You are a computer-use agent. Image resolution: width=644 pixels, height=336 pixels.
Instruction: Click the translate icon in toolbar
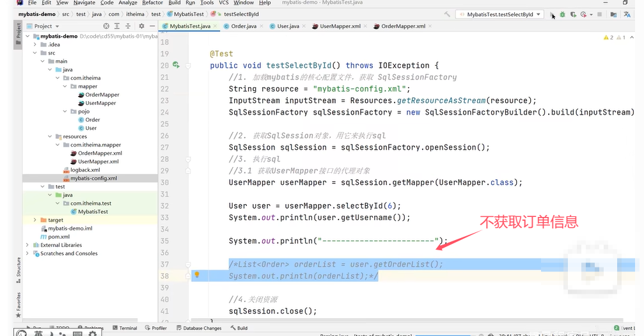pyautogui.click(x=627, y=14)
